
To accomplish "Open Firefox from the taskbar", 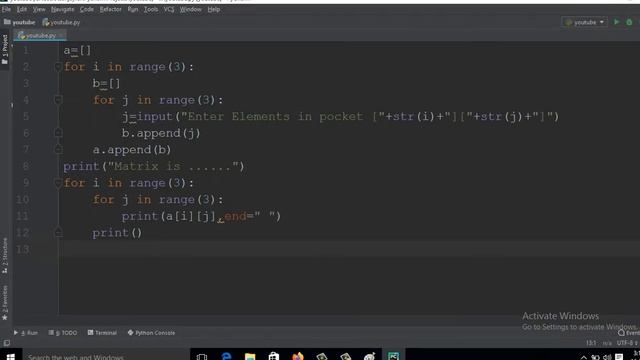I will coord(298,357).
